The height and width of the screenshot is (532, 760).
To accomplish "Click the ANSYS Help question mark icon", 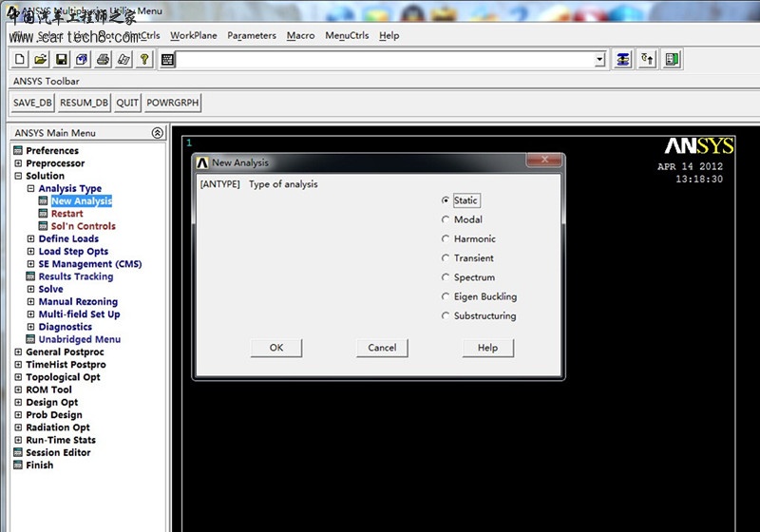I will coord(144,60).
